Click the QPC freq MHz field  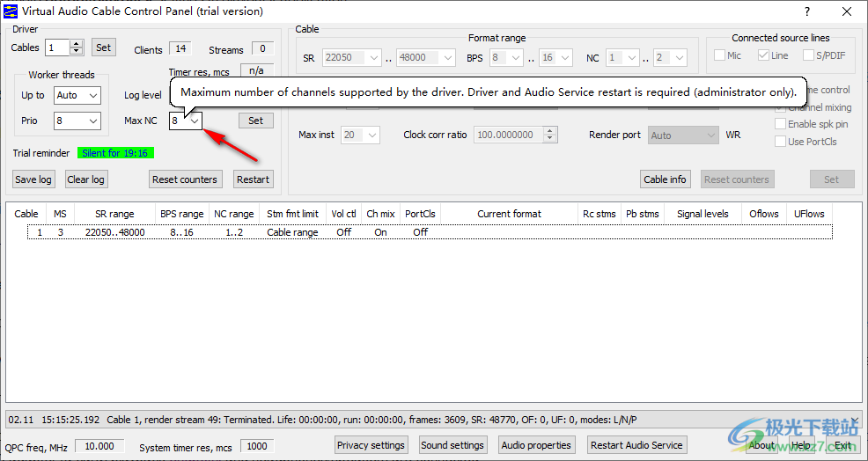click(99, 447)
